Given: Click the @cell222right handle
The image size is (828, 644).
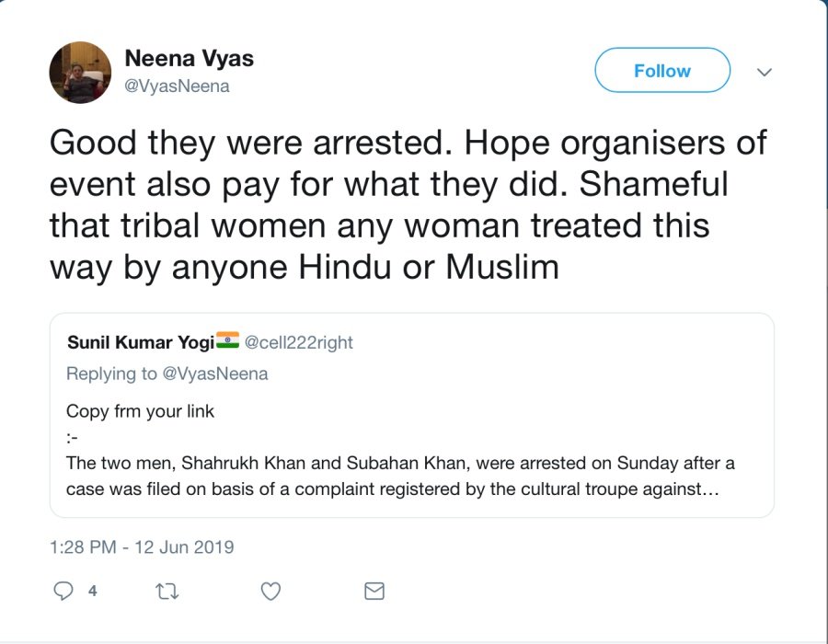Looking at the screenshot, I should point(298,342).
